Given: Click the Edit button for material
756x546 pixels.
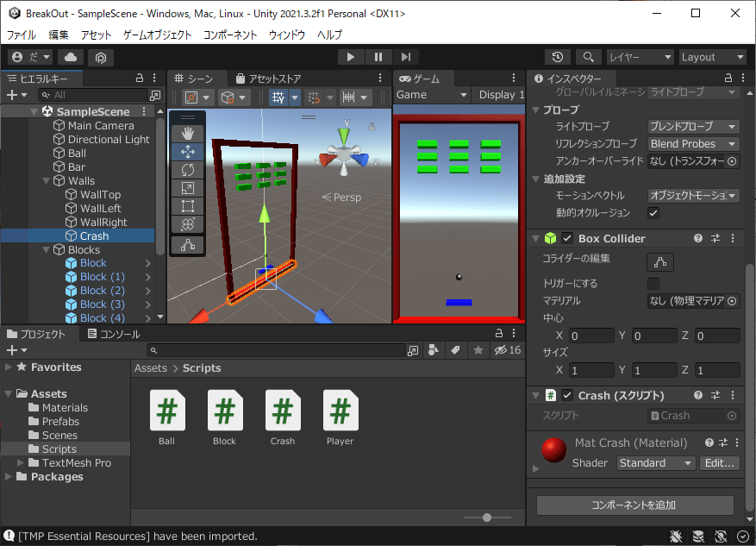Looking at the screenshot, I should click(719, 463).
